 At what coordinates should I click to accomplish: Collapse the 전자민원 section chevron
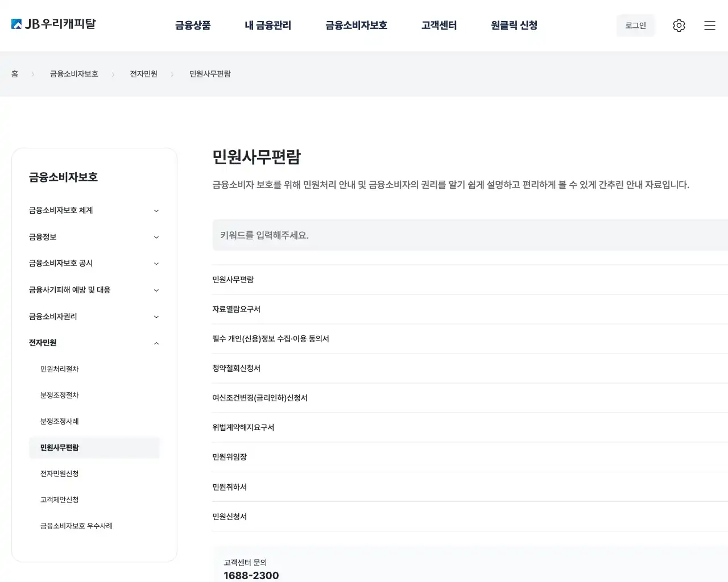tap(156, 343)
